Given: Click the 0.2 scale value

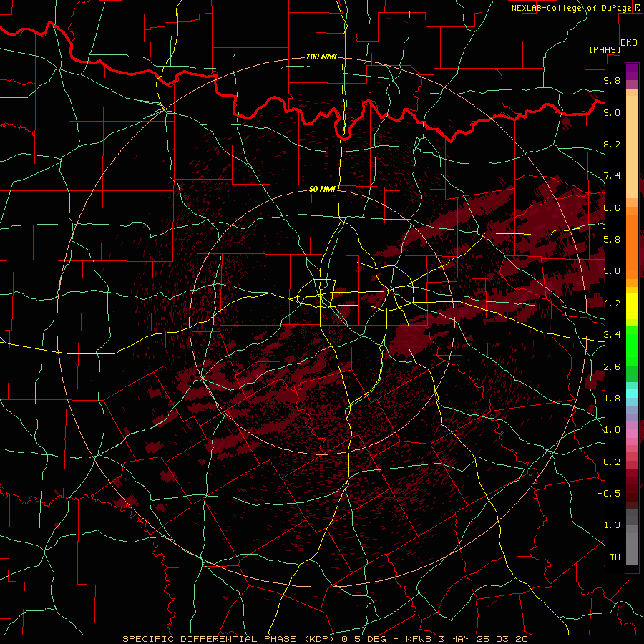Looking at the screenshot, I should click(612, 462).
